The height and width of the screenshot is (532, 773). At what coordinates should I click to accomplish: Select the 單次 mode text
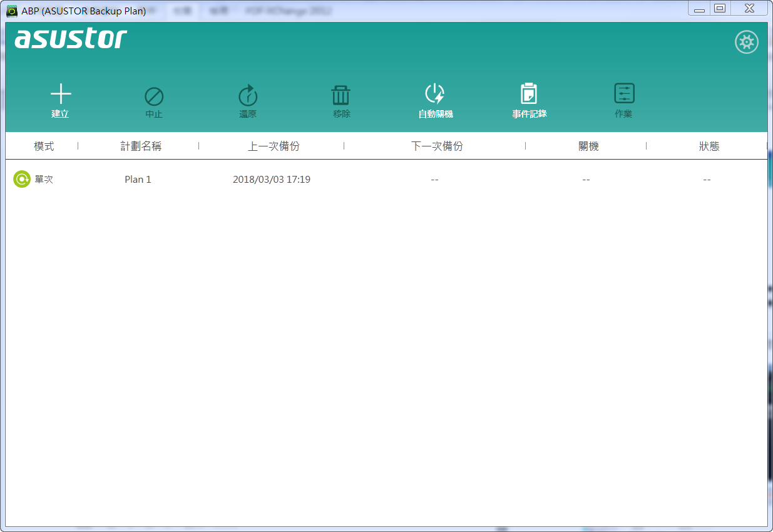pyautogui.click(x=44, y=180)
